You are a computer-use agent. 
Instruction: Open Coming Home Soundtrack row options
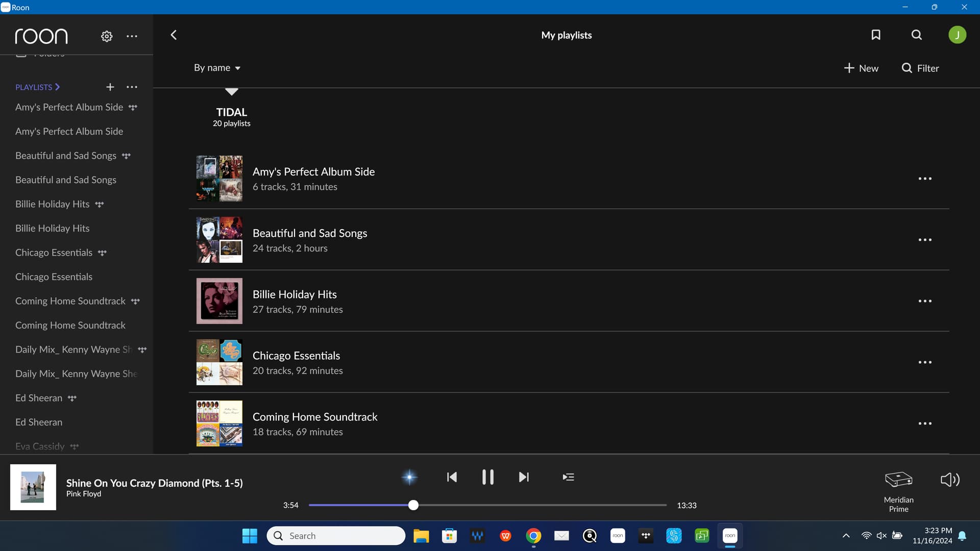coord(925,423)
